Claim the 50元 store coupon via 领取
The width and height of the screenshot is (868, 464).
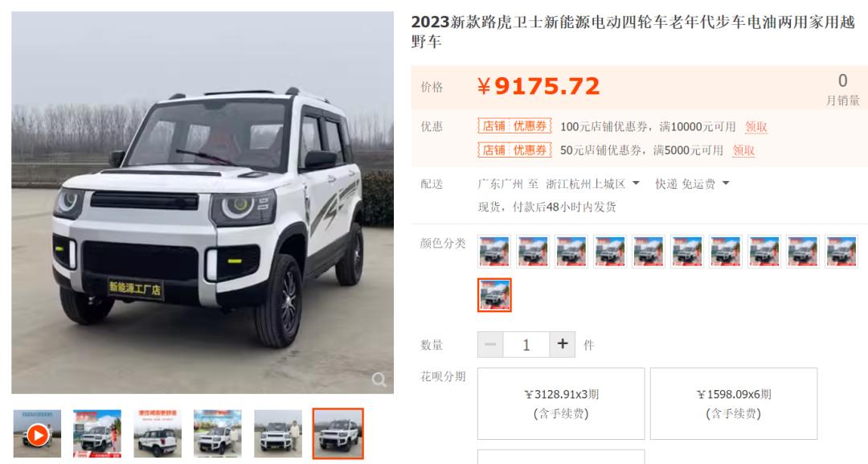743,150
